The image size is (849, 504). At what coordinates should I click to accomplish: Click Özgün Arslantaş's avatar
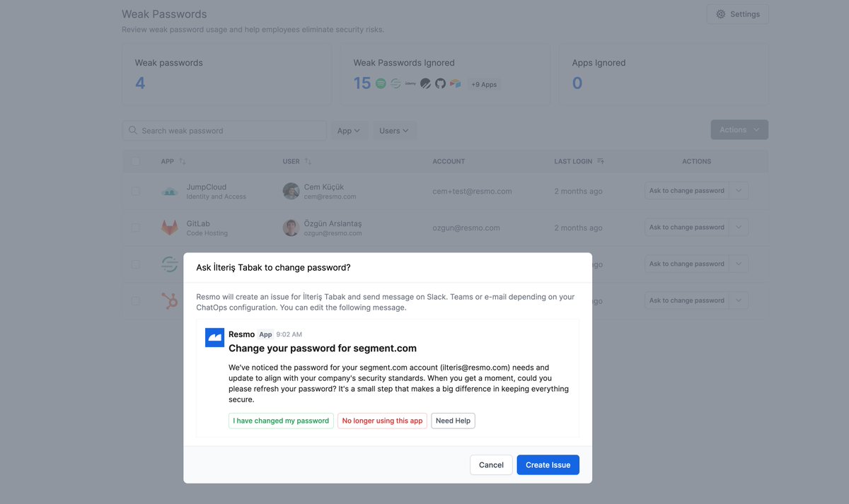(291, 228)
